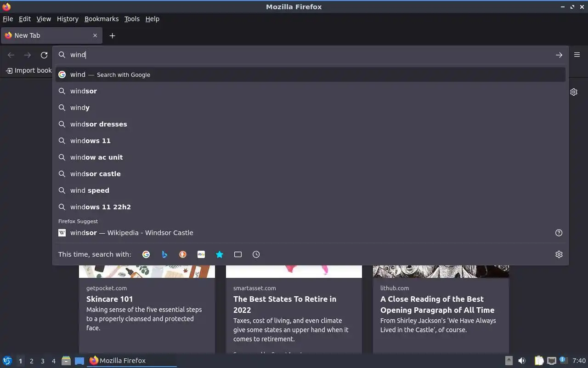Click the 7:40 clock in taskbar
This screenshot has width=588, height=368.
(x=579, y=361)
